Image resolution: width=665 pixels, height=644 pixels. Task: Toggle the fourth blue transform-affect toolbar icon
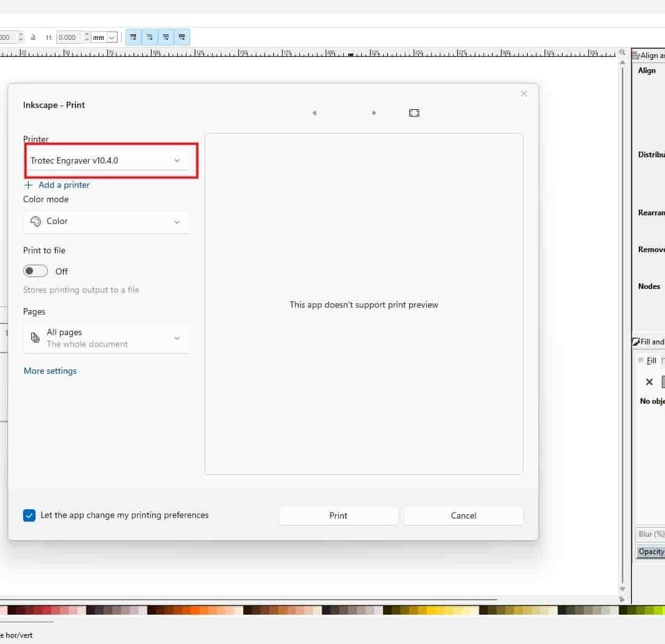(x=182, y=37)
